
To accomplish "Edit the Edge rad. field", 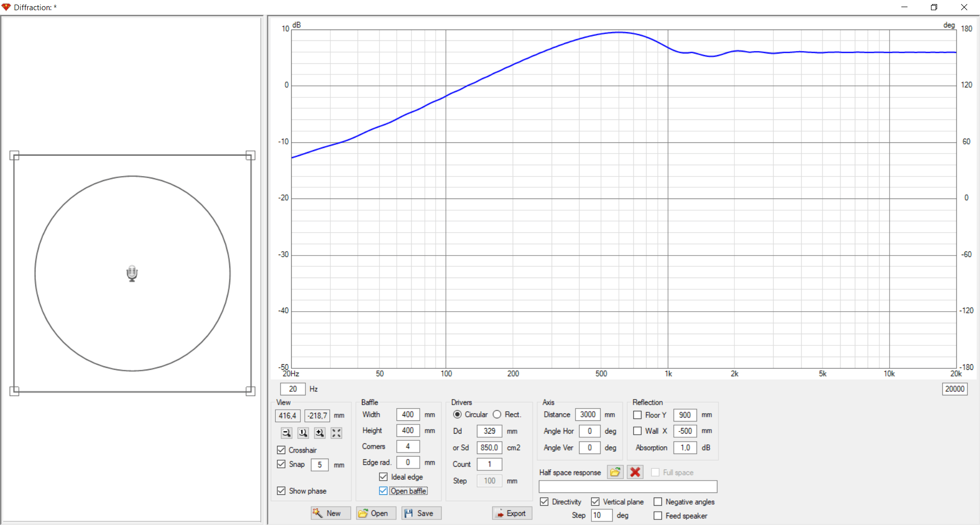I will [408, 462].
